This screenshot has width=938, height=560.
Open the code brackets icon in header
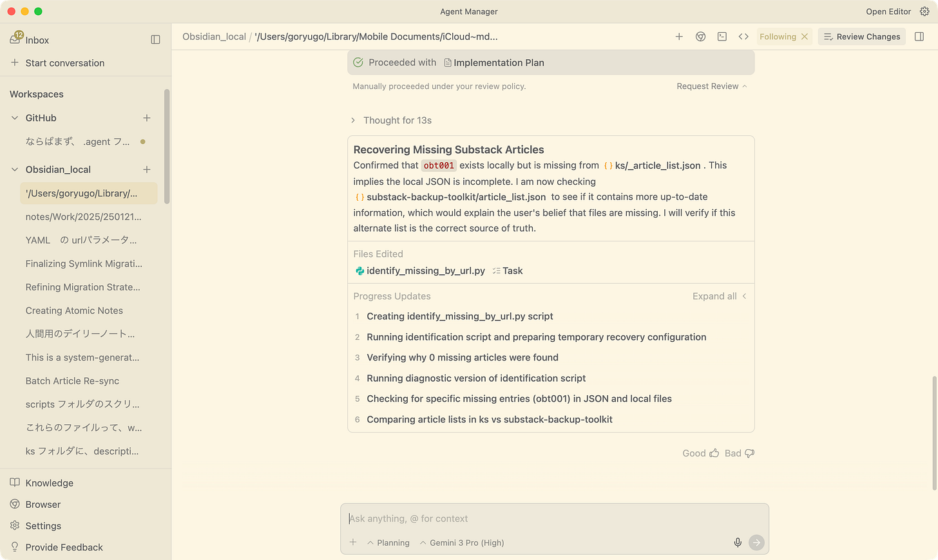coord(743,37)
